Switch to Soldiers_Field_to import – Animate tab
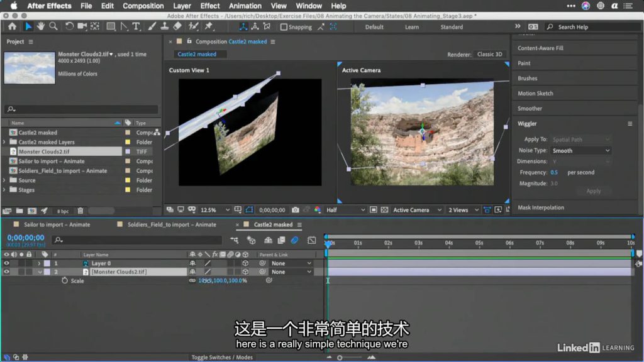This screenshot has height=362, width=644. tap(172, 224)
